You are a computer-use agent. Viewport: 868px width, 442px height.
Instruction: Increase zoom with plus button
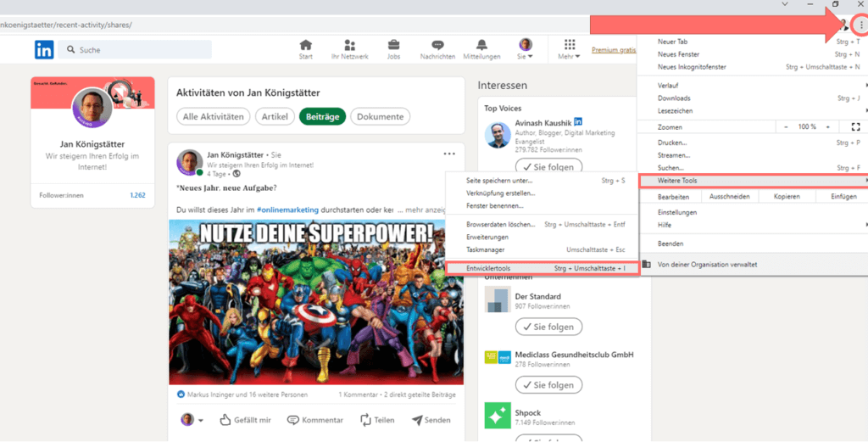pos(828,127)
